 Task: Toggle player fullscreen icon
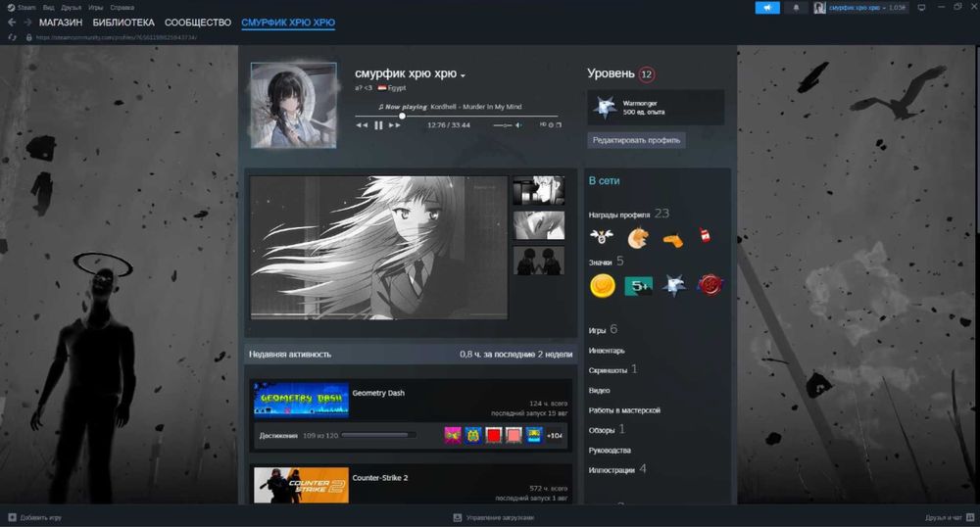(559, 124)
